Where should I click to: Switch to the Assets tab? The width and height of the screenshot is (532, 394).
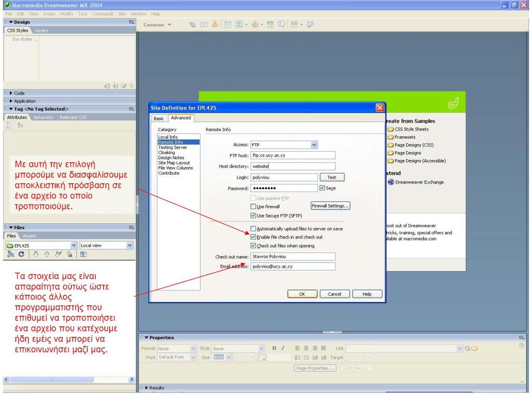29,236
